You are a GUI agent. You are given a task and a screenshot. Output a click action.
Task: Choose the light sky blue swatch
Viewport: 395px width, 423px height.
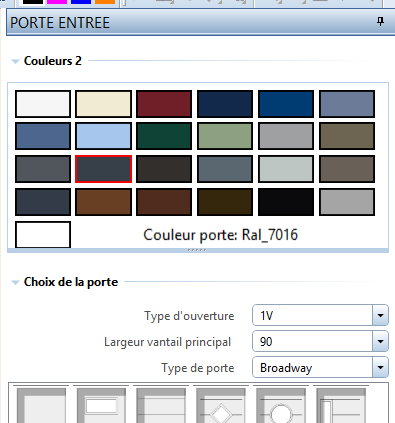[x=103, y=136]
